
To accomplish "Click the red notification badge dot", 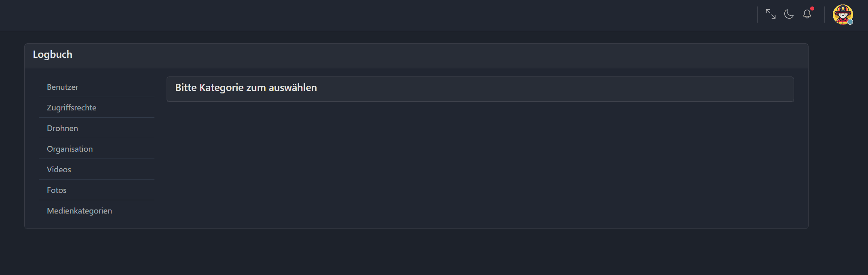I will pyautogui.click(x=812, y=8).
